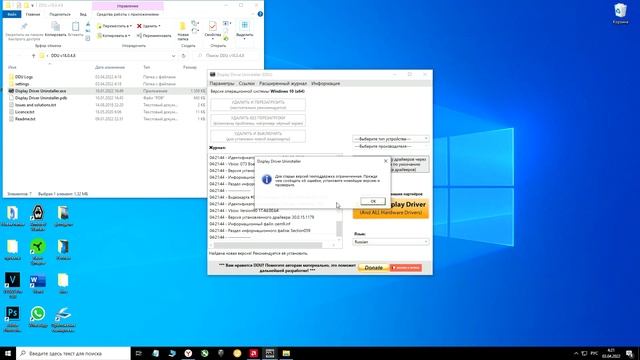640x360 pixels.
Task: Open the Выделить dropdown in the ribbon
Action: click(x=244, y=30)
